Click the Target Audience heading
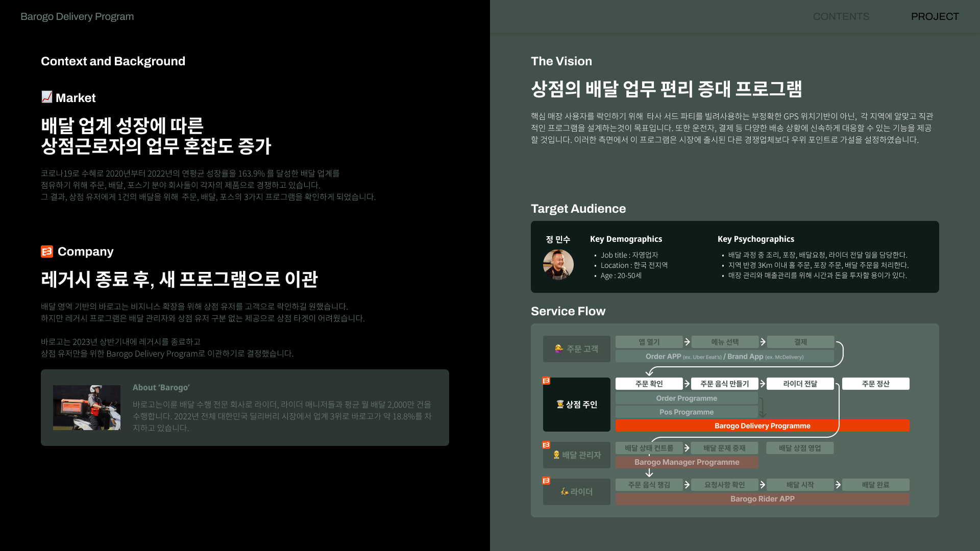The height and width of the screenshot is (551, 980). click(578, 209)
